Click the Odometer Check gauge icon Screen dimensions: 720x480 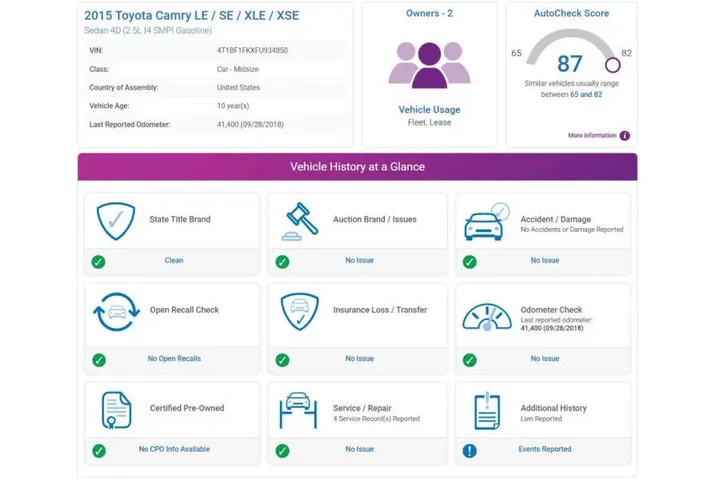[487, 314]
